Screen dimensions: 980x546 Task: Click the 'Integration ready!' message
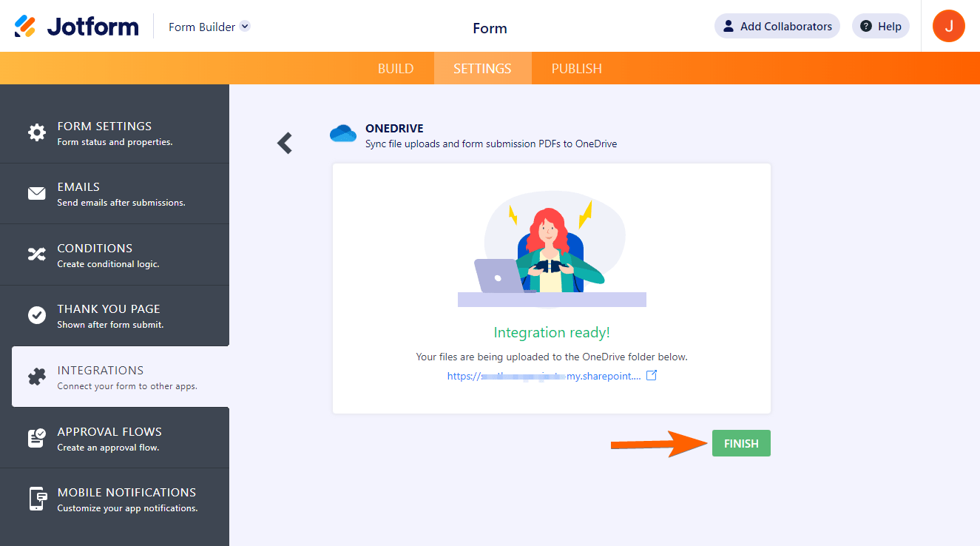(552, 333)
